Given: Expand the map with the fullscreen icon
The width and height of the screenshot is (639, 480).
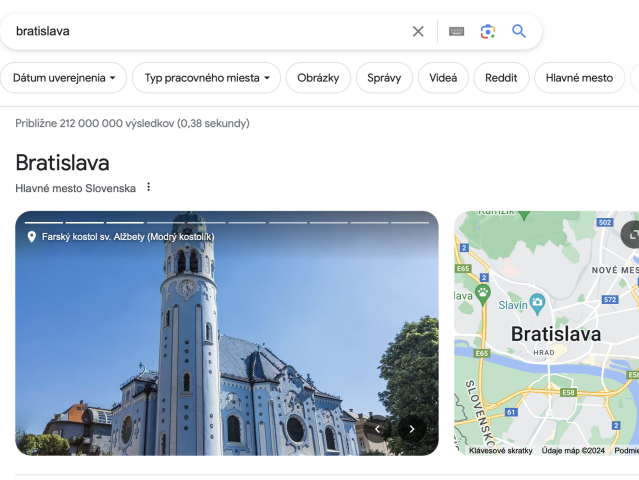Looking at the screenshot, I should 632,235.
